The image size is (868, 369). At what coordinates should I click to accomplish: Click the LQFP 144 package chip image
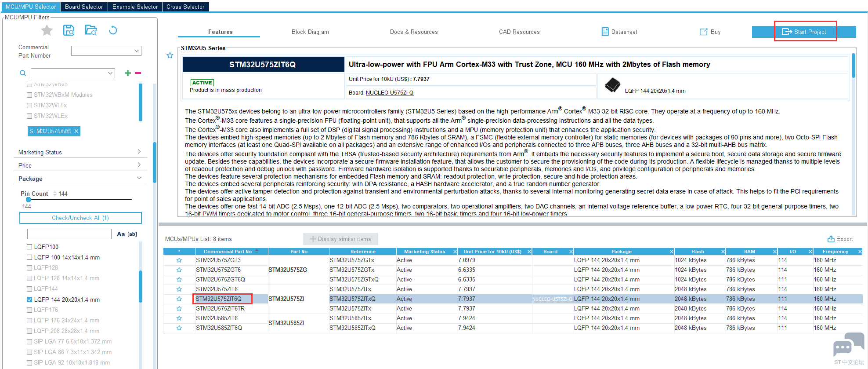(x=612, y=85)
